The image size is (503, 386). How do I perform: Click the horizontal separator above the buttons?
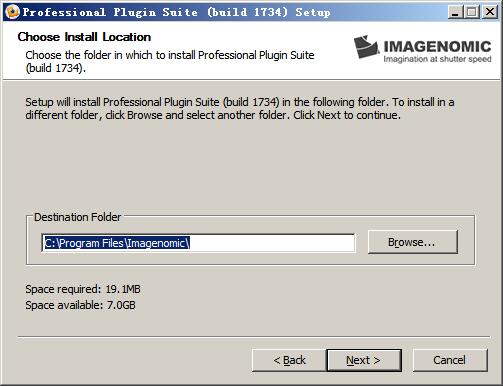tap(254, 337)
